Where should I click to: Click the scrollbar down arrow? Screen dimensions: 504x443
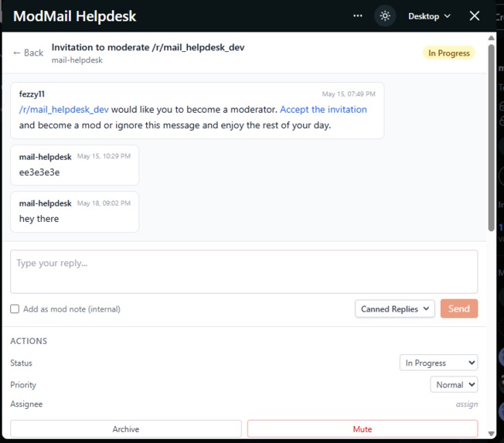491,434
